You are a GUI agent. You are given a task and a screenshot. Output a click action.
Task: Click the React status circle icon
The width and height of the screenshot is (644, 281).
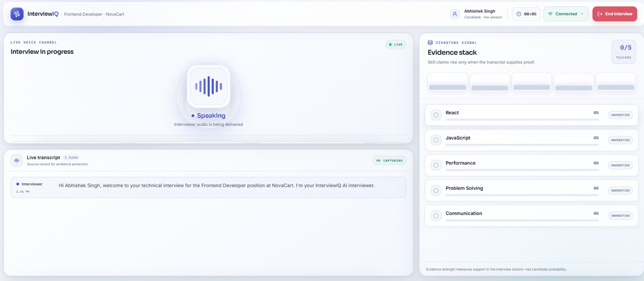(436, 115)
